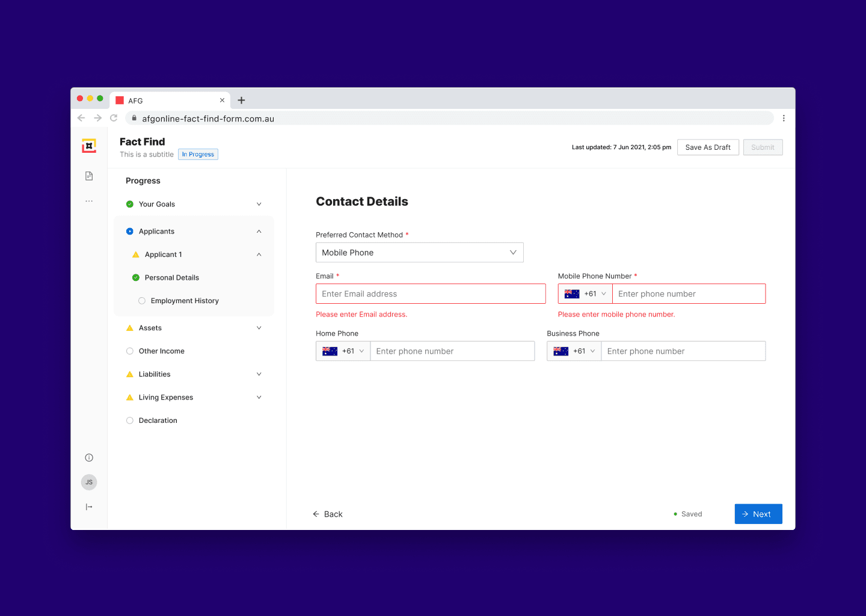The height and width of the screenshot is (616, 866).
Task: Click the warning triangle next to Liabilities
Action: tap(130, 374)
